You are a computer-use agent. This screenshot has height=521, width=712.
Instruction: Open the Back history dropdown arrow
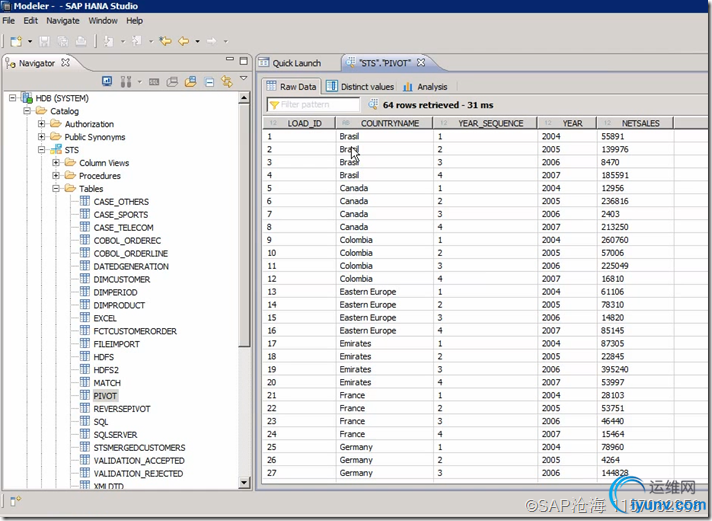point(198,41)
